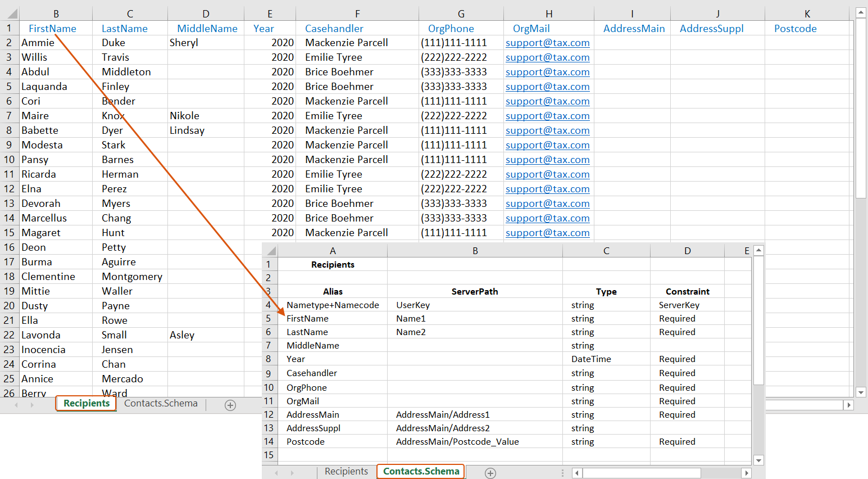Open the support@tax.com link in row 2
Image resolution: width=868 pixels, height=479 pixels.
coord(547,42)
